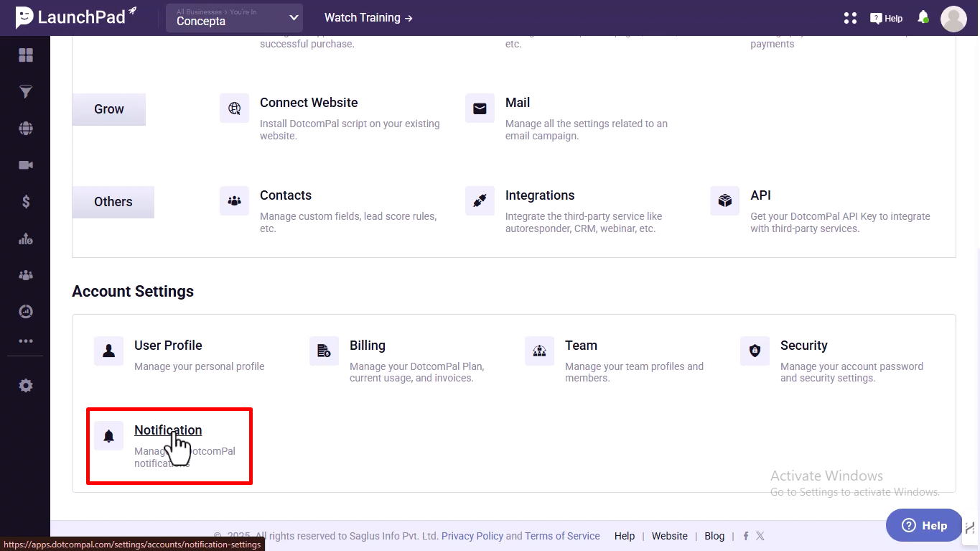Open the user avatar menu
Screen dimensions: 980x551
pos(953,19)
